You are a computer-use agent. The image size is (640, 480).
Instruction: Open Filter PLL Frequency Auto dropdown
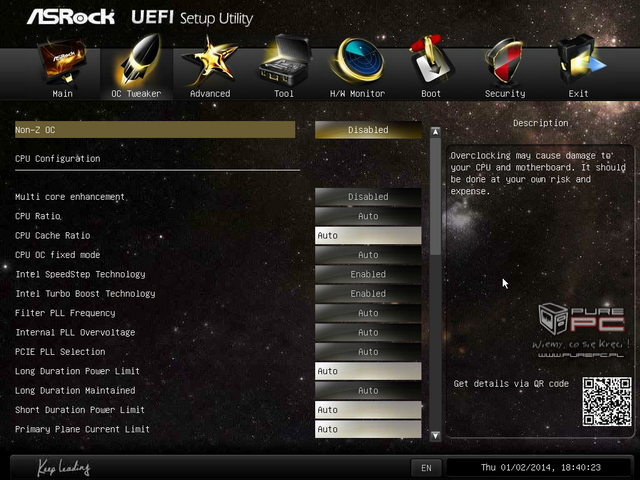click(x=368, y=313)
